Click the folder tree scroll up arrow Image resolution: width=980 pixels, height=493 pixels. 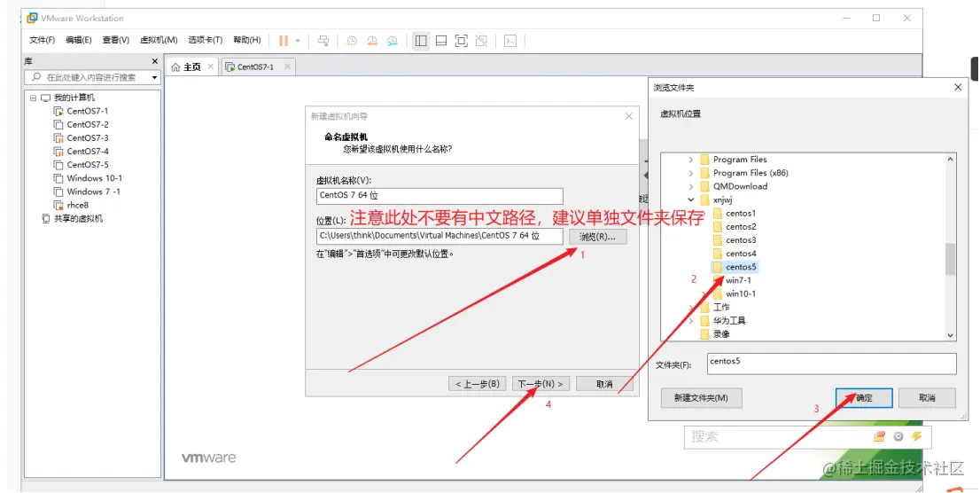[x=950, y=159]
